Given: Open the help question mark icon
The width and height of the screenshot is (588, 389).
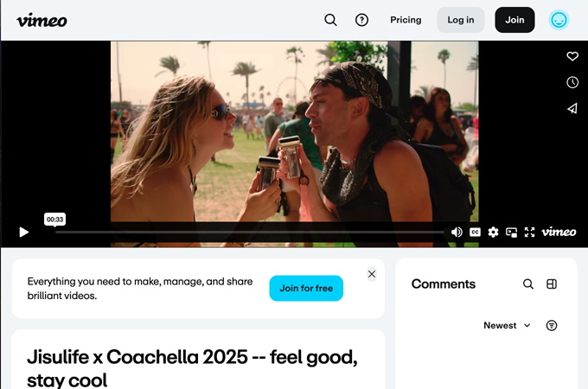Looking at the screenshot, I should (x=361, y=20).
